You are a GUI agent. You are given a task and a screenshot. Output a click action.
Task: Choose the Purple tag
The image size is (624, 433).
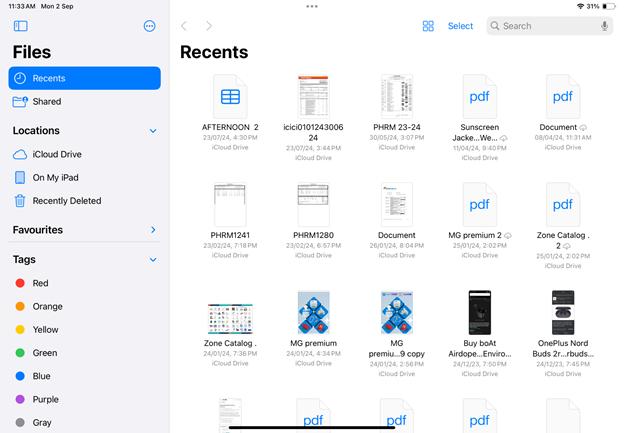(84, 400)
